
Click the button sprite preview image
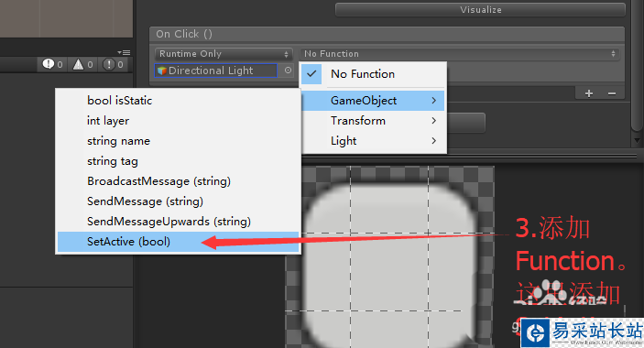pos(389,257)
